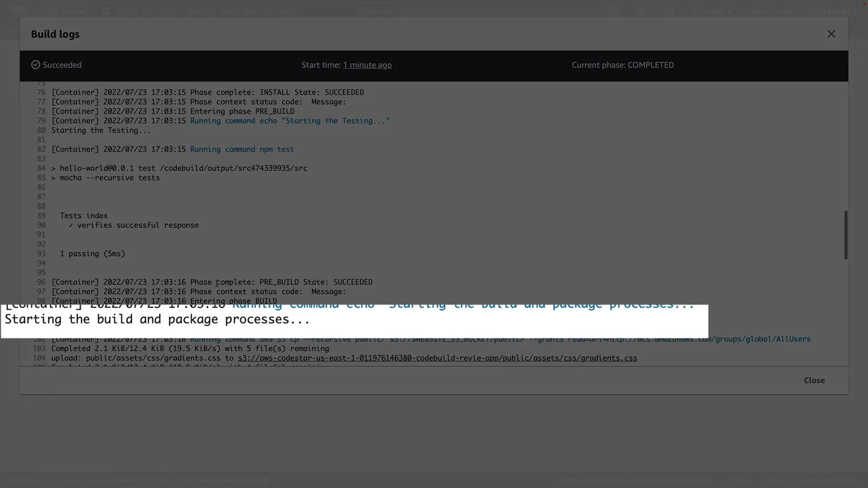Click the '1 minute ago' start time link
The image size is (868, 488).
point(367,65)
